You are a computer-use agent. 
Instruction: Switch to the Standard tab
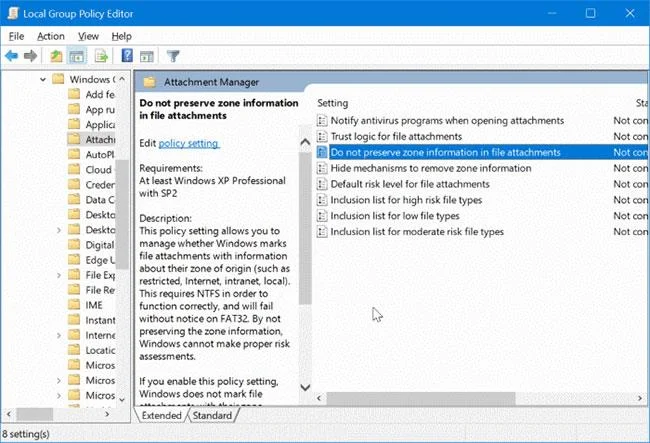pyautogui.click(x=212, y=415)
